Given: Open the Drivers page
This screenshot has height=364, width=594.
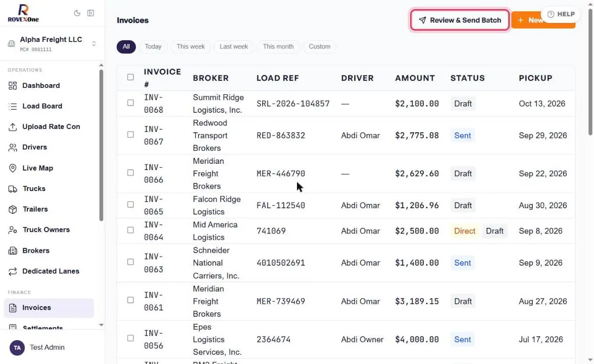Looking at the screenshot, I should pos(49,147).
